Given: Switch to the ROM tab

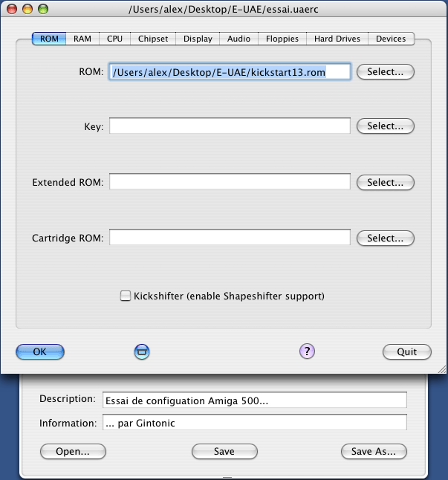Looking at the screenshot, I should click(49, 39).
